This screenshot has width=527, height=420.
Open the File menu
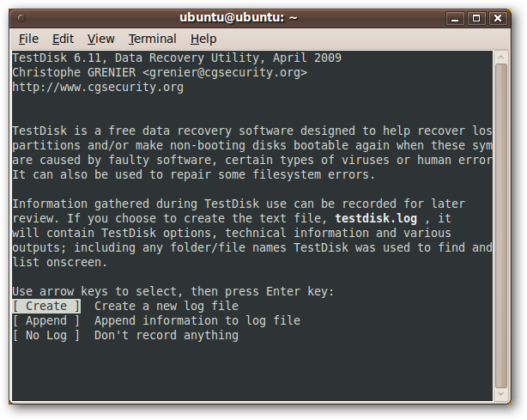28,39
